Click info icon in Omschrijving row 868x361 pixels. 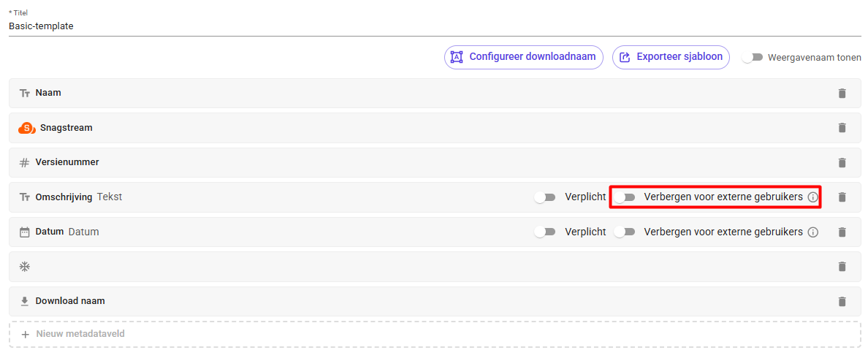pos(812,197)
